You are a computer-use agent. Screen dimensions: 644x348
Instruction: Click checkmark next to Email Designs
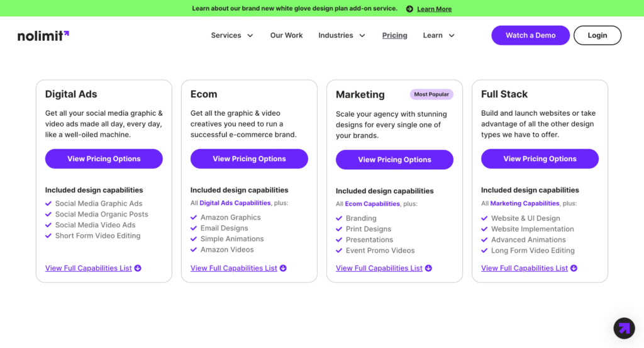(194, 228)
